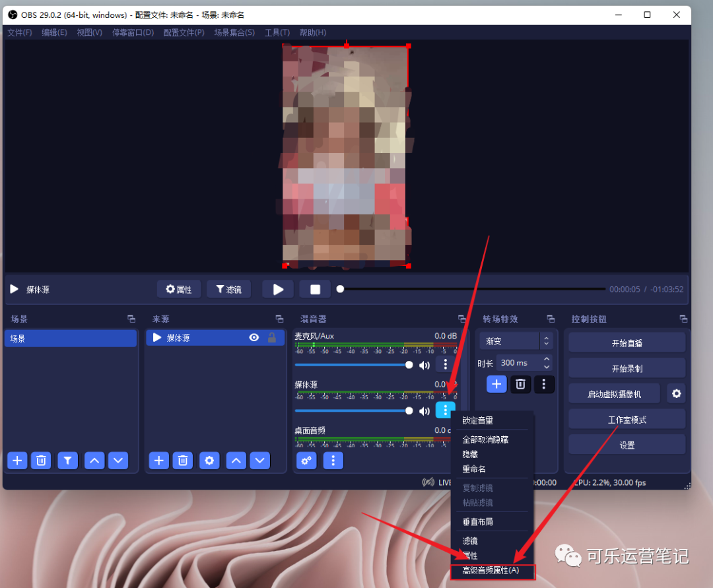Open mixer panel three-dot menu

pyautogui.click(x=333, y=461)
